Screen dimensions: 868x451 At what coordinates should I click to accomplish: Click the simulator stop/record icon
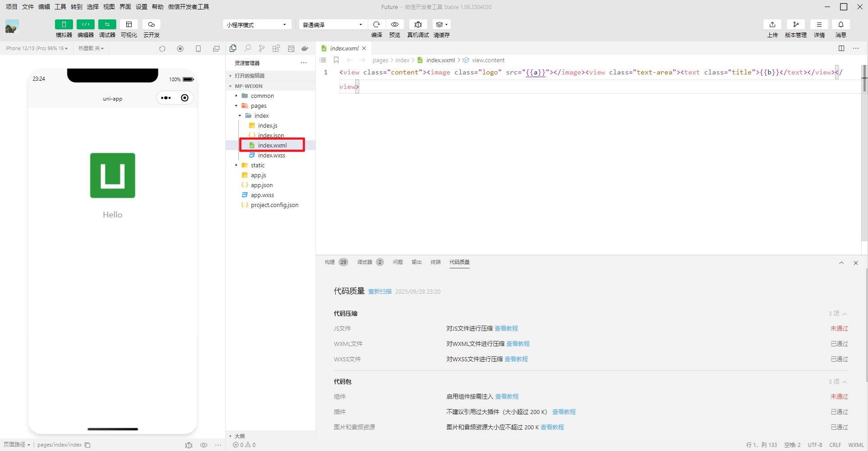pyautogui.click(x=180, y=49)
